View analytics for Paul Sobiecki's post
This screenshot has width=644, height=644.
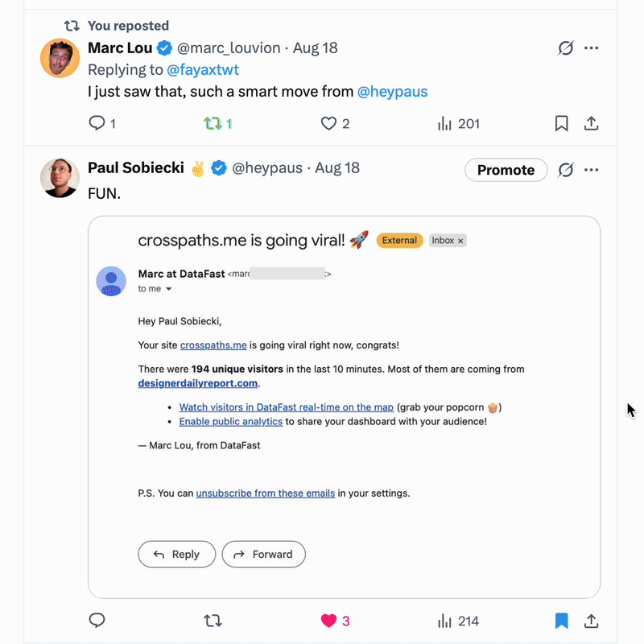[x=444, y=621]
